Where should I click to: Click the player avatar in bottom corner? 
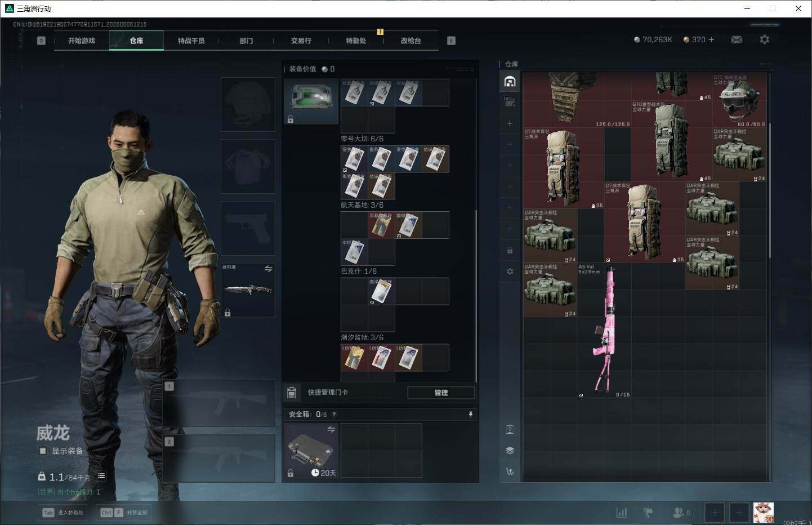pos(764,513)
